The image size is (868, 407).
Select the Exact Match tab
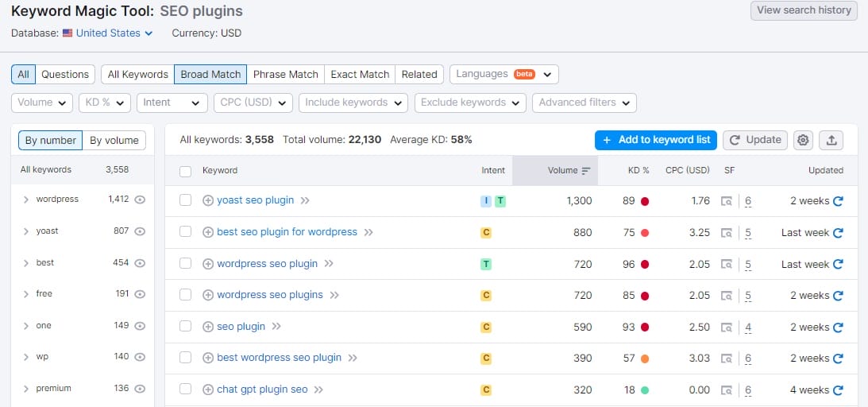(x=360, y=74)
